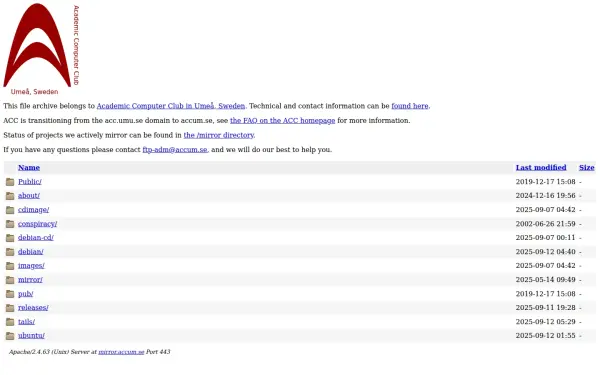Screen dimensions: 600x375
Task: Sort listing by Size column
Action: coord(587,168)
